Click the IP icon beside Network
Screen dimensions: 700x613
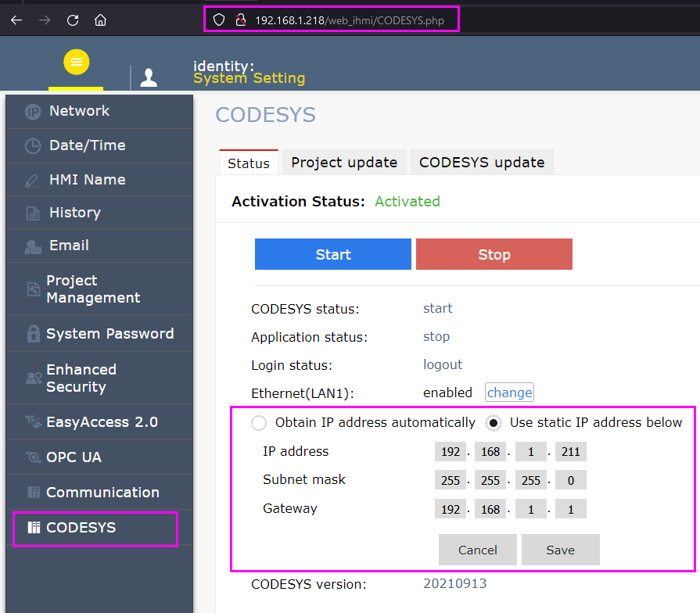pos(33,112)
